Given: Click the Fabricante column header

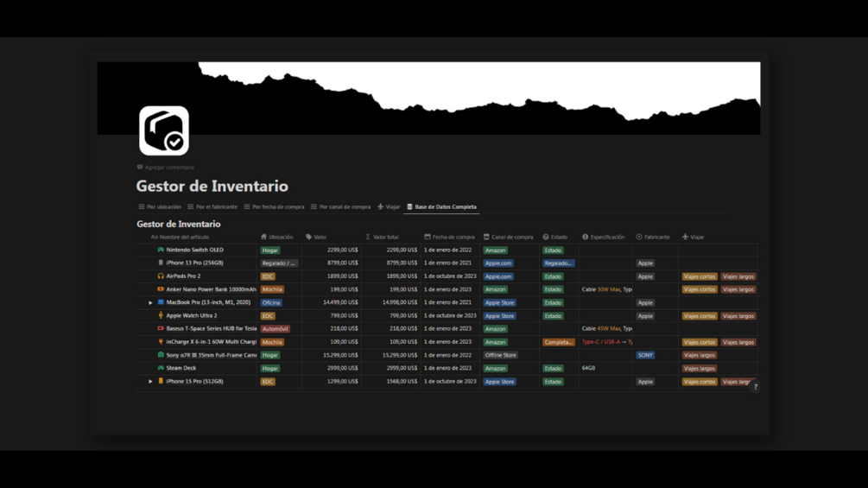Looking at the screenshot, I should 653,237.
